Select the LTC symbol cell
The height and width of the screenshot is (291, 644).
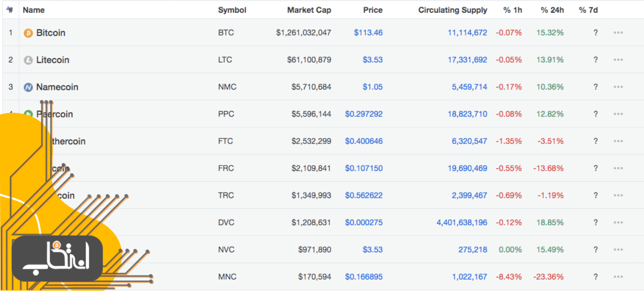coord(225,60)
